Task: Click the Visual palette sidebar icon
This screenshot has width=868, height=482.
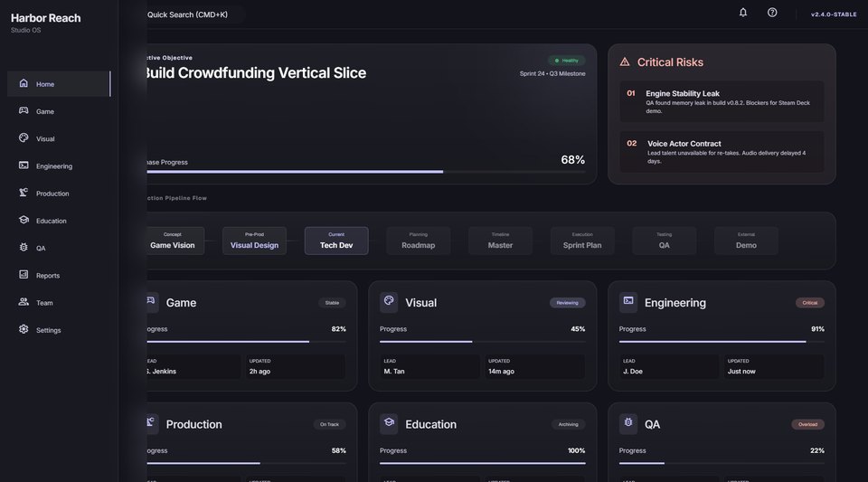Action: click(x=24, y=137)
